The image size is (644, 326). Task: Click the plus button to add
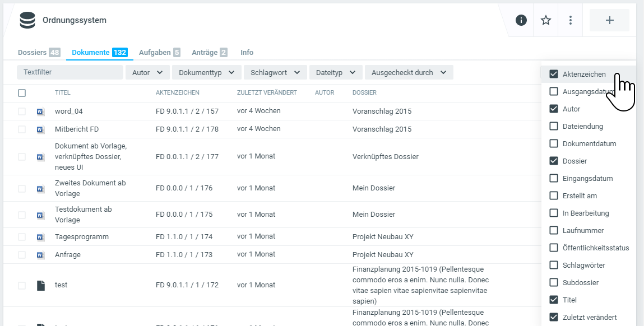pyautogui.click(x=609, y=21)
